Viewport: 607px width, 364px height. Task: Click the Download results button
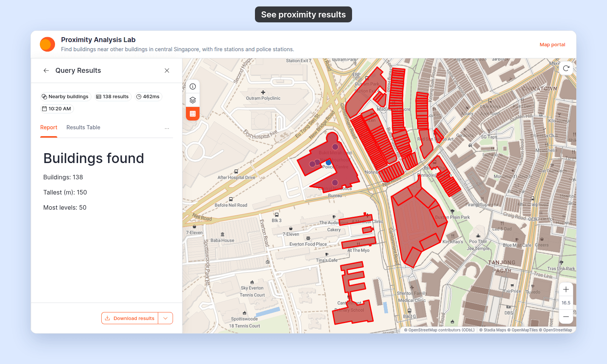coord(130,318)
